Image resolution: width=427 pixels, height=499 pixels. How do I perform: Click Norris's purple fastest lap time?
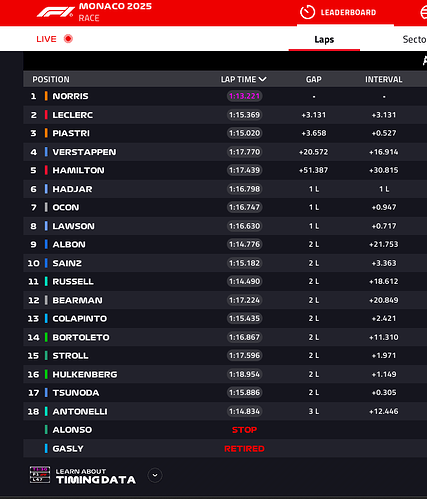coord(244,96)
